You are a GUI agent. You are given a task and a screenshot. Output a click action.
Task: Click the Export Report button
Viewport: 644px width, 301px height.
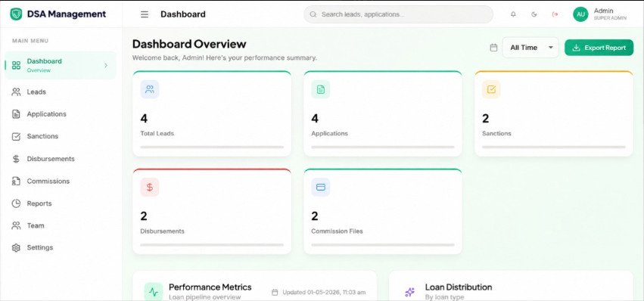pos(599,48)
